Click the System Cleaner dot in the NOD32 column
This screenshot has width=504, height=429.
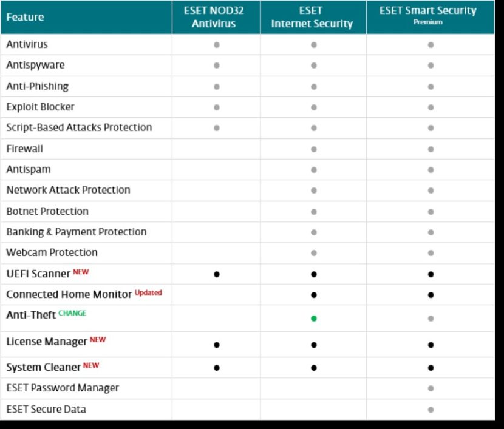click(x=216, y=367)
